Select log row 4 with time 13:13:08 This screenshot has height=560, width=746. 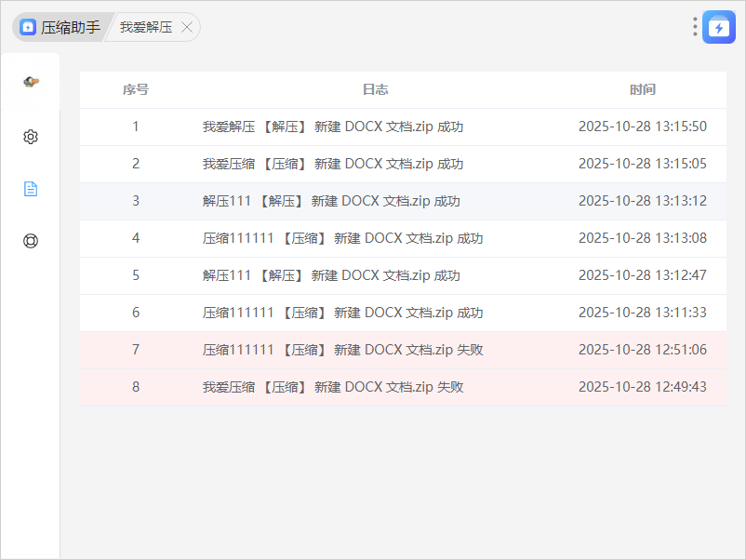(x=342, y=238)
